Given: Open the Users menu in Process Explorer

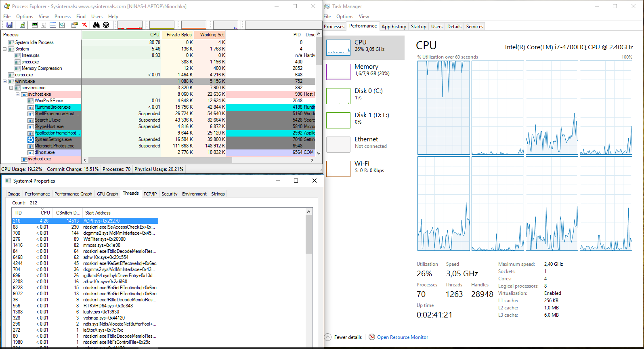Looking at the screenshot, I should (97, 17).
